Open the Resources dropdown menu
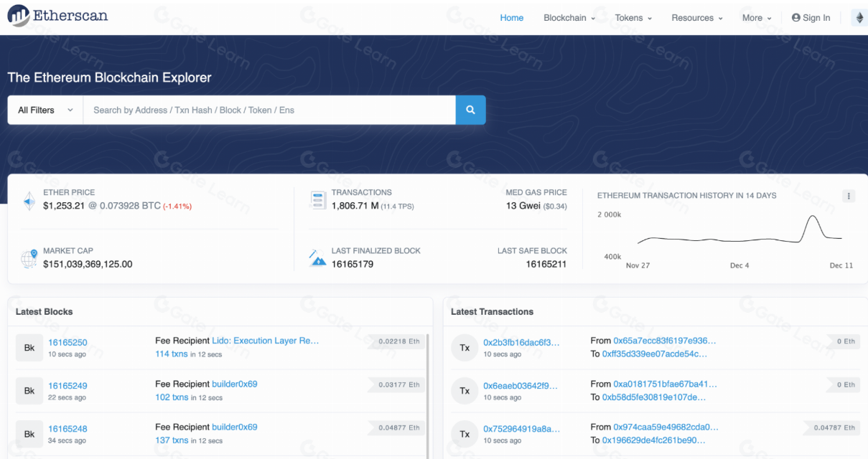868x459 pixels. point(697,18)
